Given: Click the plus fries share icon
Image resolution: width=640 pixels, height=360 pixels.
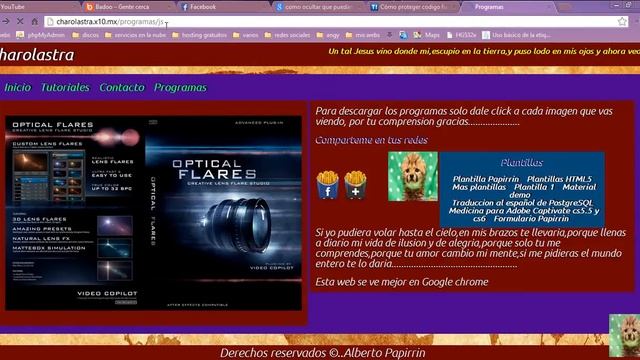Looking at the screenshot, I should pos(355,185).
